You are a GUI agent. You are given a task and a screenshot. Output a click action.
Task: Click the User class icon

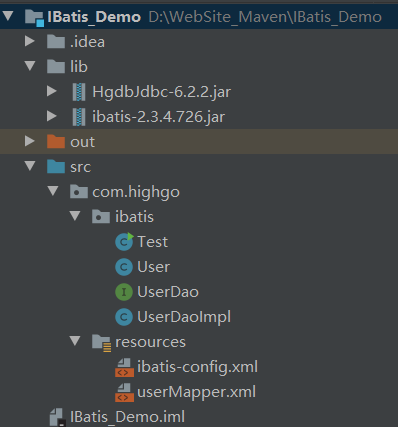pyautogui.click(x=124, y=267)
